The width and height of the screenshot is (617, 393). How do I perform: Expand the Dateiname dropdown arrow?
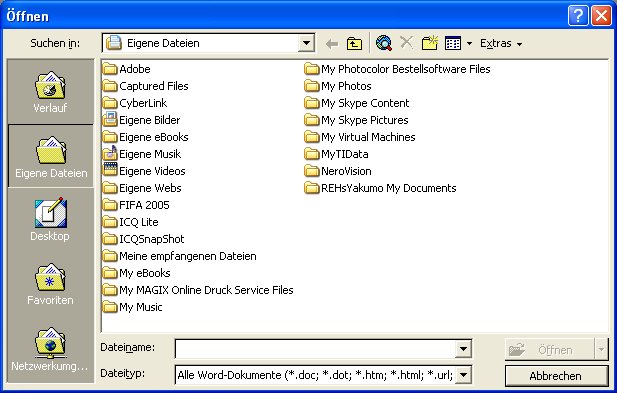point(464,349)
